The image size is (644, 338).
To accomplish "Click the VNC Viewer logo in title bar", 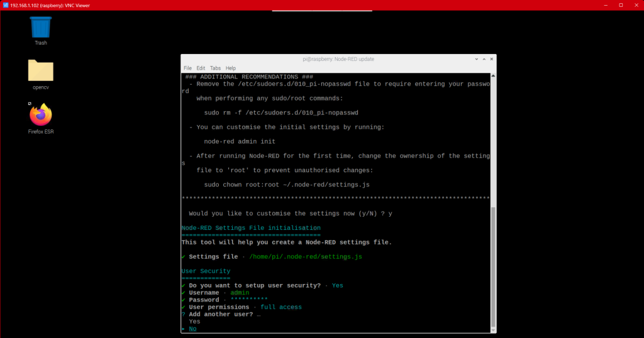I will [5, 5].
